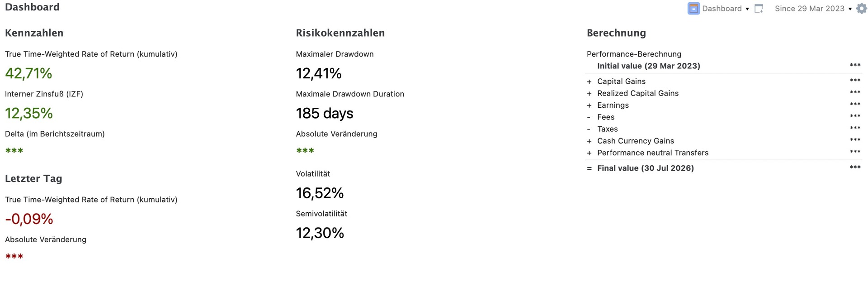Click the 185 days drawdown duration
This screenshot has height=287, width=868.
click(325, 113)
